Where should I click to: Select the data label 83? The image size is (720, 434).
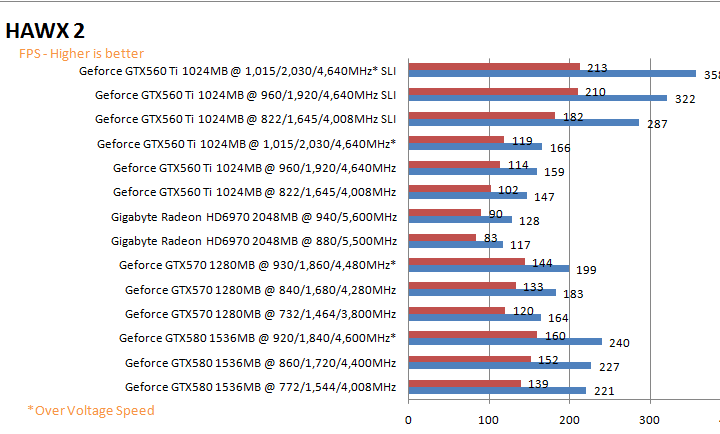(490, 238)
